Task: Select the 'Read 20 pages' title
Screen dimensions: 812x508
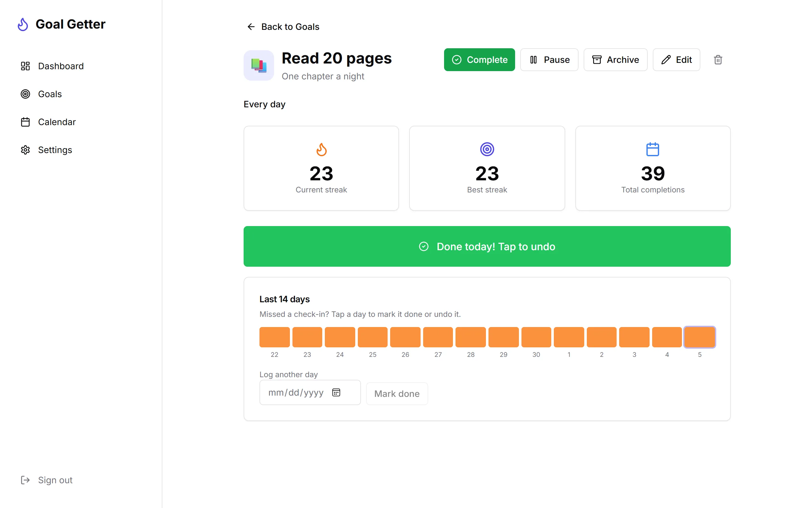Action: point(337,58)
